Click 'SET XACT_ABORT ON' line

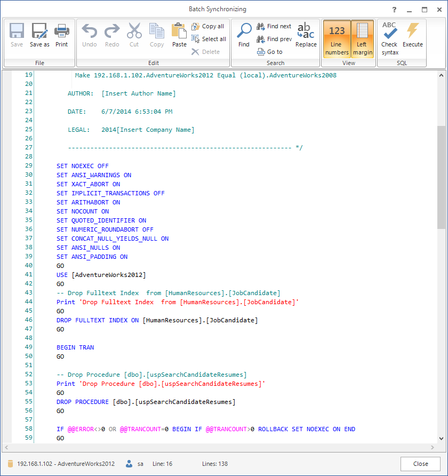coord(88,184)
